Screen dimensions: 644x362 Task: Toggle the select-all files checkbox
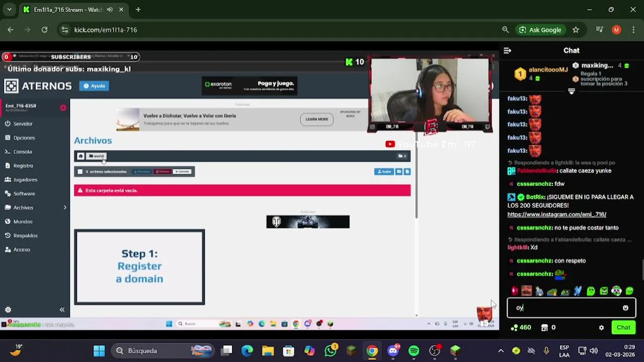point(80,172)
